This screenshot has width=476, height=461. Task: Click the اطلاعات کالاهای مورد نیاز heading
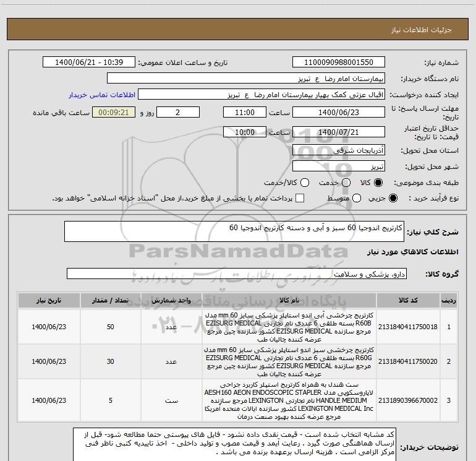point(412,252)
